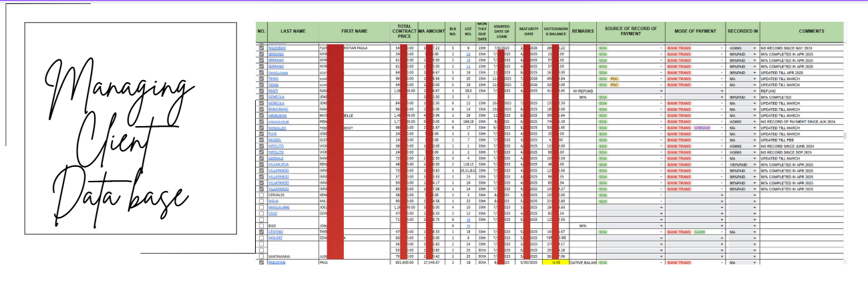Image resolution: width=868 pixels, height=287 pixels.
Task: Select comment NO RECORD SINCE MAY 2024
Action: pos(801,48)
